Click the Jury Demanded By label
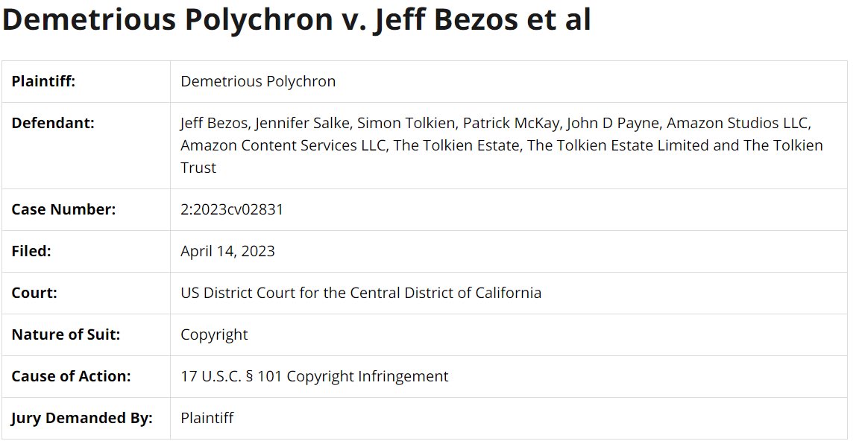This screenshot has height=441, width=868. (81, 418)
